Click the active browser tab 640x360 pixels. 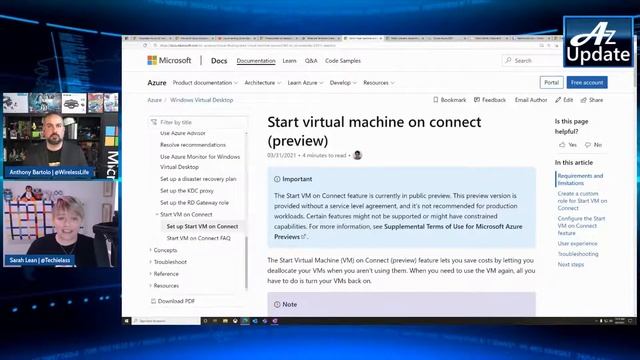[x=362, y=38]
